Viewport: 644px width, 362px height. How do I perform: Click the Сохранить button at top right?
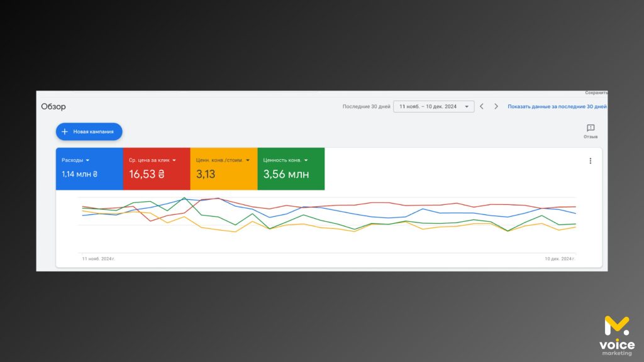pyautogui.click(x=596, y=92)
